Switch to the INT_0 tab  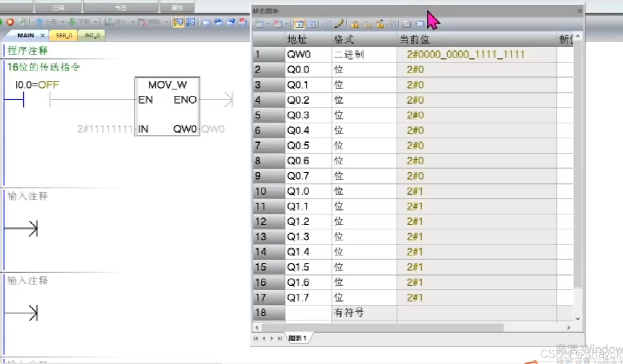pos(92,35)
